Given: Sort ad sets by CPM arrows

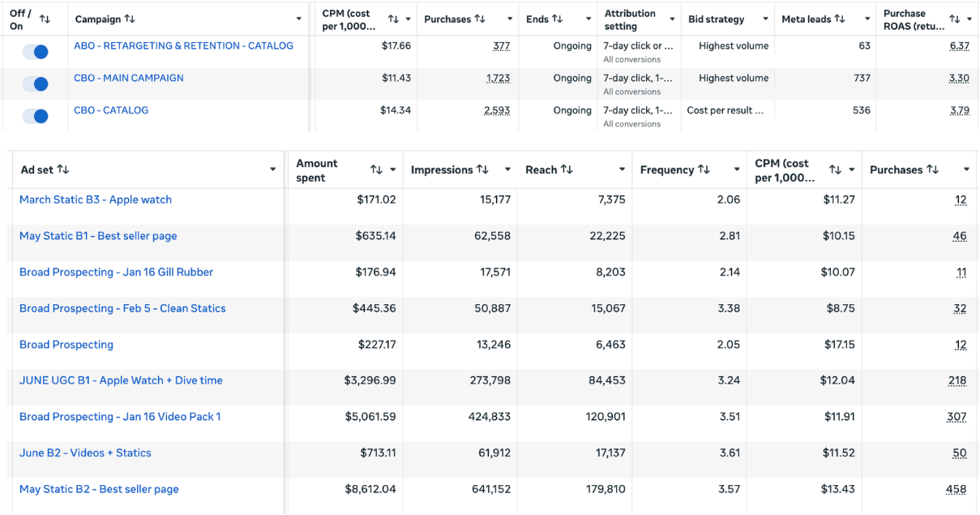Looking at the screenshot, I should point(835,170).
